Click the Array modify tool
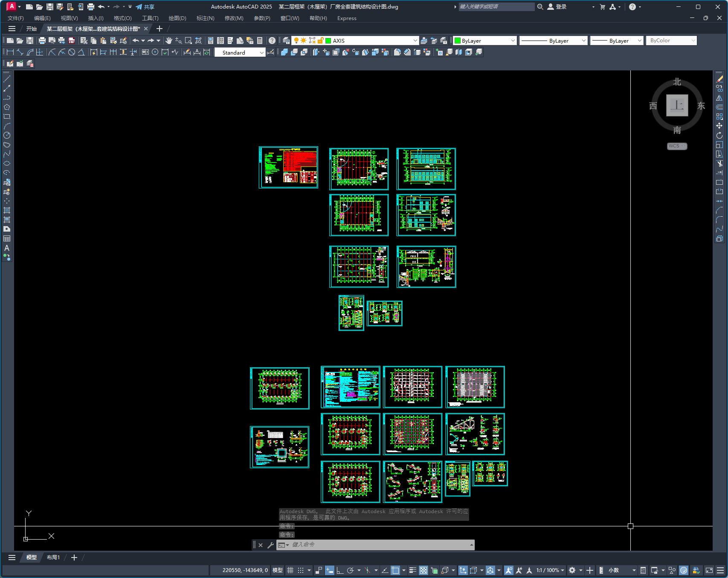 (x=719, y=116)
